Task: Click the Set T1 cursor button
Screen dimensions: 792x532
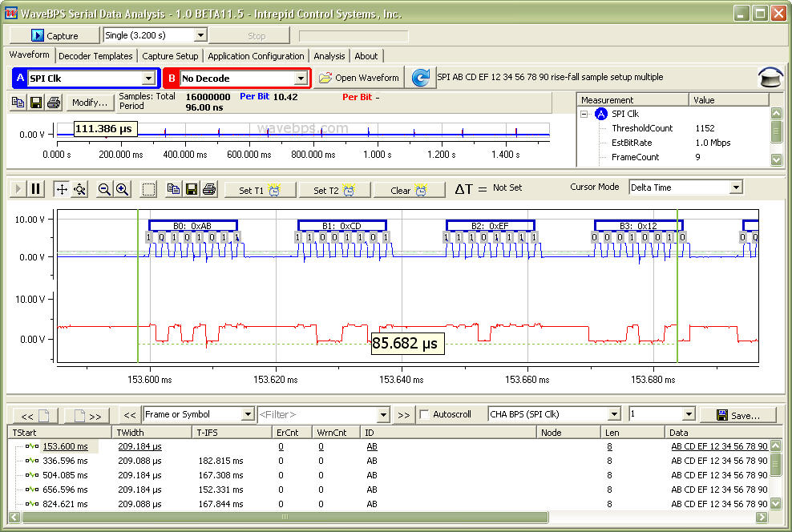Action: (x=260, y=190)
